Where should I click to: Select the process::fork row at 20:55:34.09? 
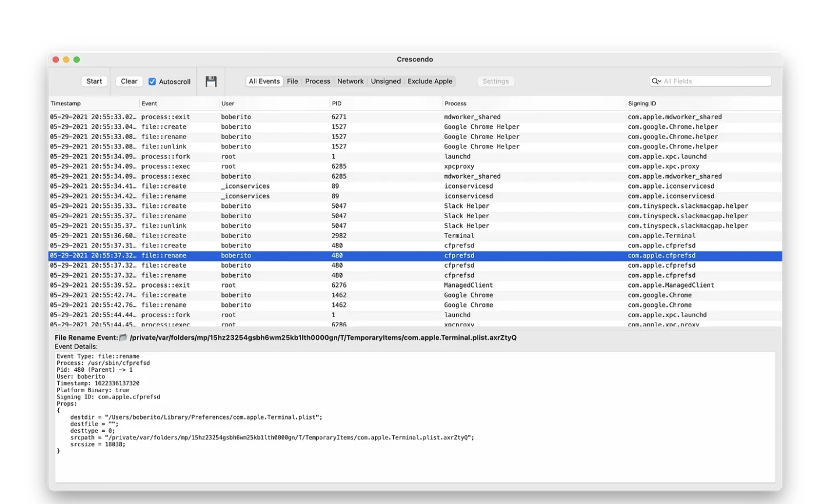tap(415, 157)
